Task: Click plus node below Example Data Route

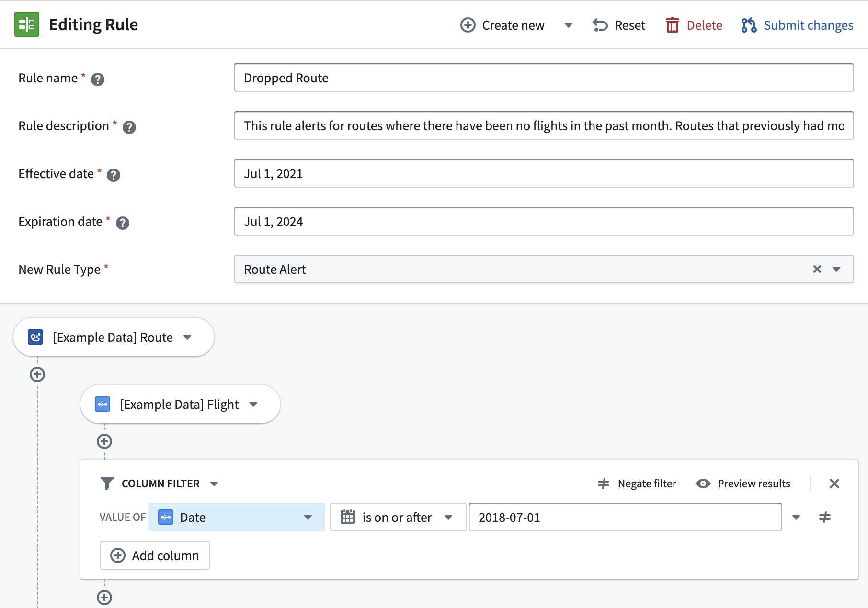Action: (x=37, y=374)
